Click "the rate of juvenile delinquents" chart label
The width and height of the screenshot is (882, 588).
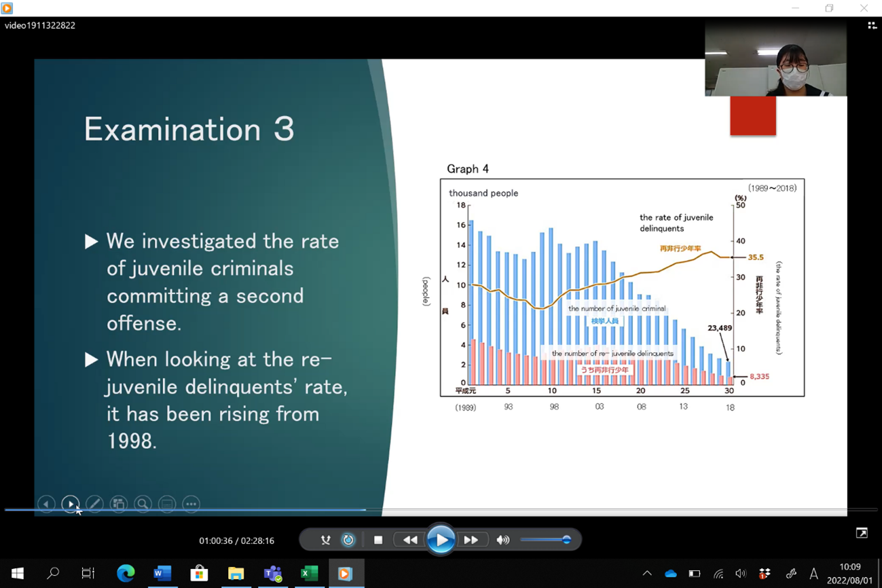point(676,223)
